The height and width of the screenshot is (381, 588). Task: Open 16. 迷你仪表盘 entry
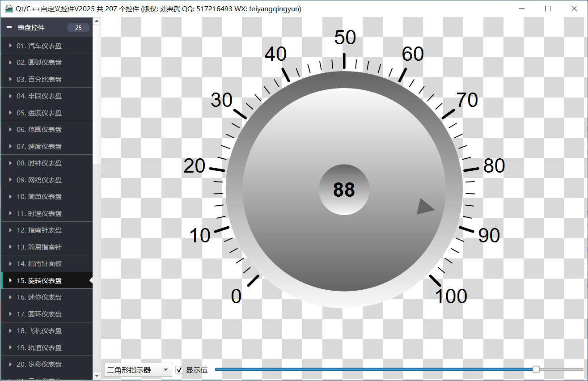(47, 297)
